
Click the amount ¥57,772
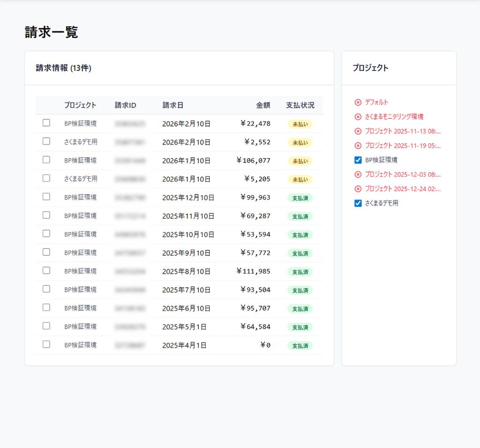255,253
